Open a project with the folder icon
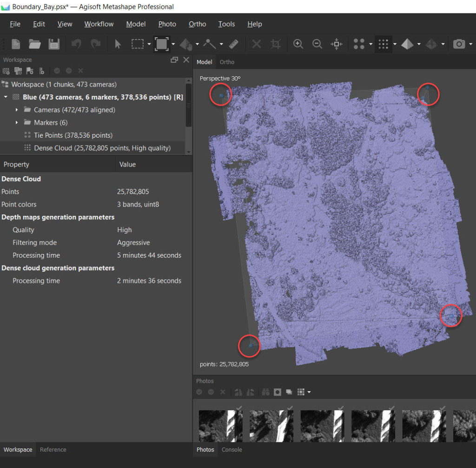Viewport: 476px width, 468px height. 34,44
